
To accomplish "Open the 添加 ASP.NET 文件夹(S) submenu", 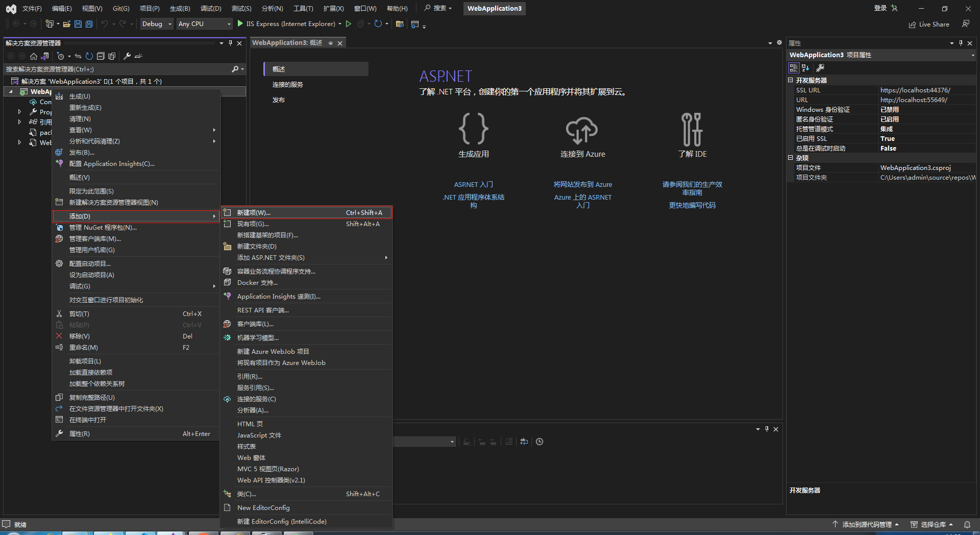I will tap(306, 257).
